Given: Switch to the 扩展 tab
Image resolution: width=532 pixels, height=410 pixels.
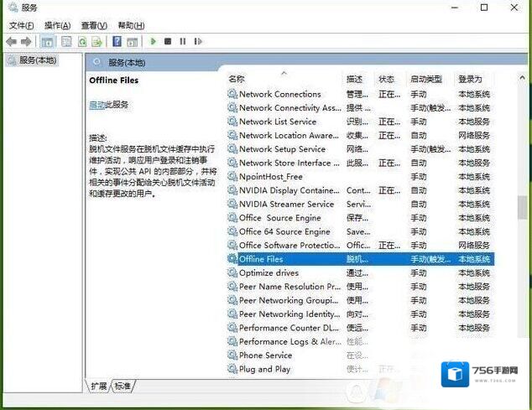Looking at the screenshot, I should 99,387.
